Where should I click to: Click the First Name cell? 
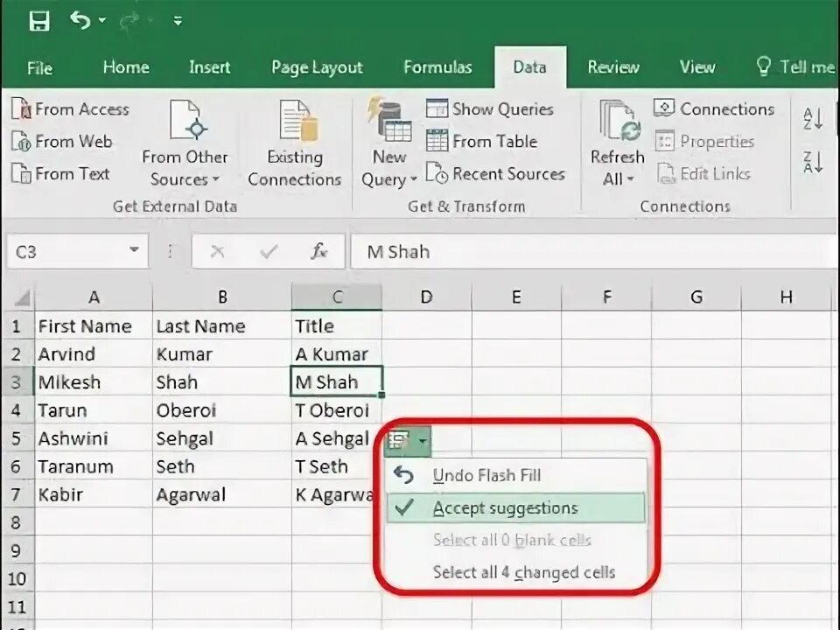(94, 325)
